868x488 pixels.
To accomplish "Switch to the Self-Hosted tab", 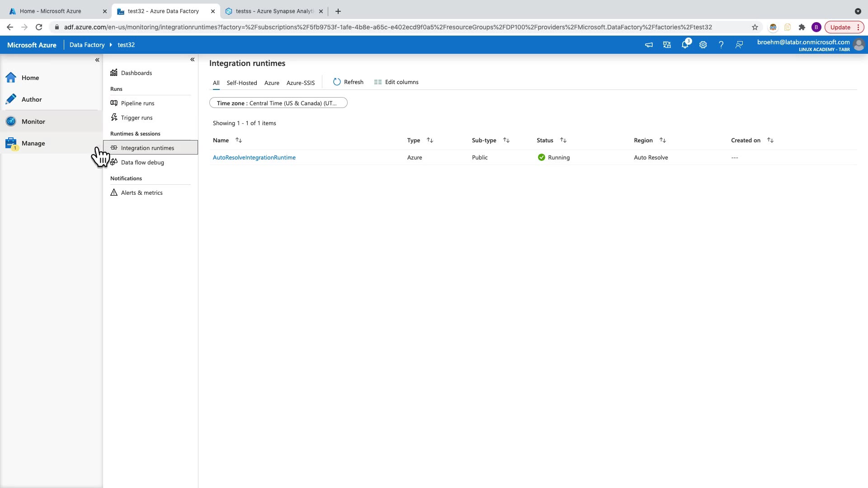I will pyautogui.click(x=241, y=83).
